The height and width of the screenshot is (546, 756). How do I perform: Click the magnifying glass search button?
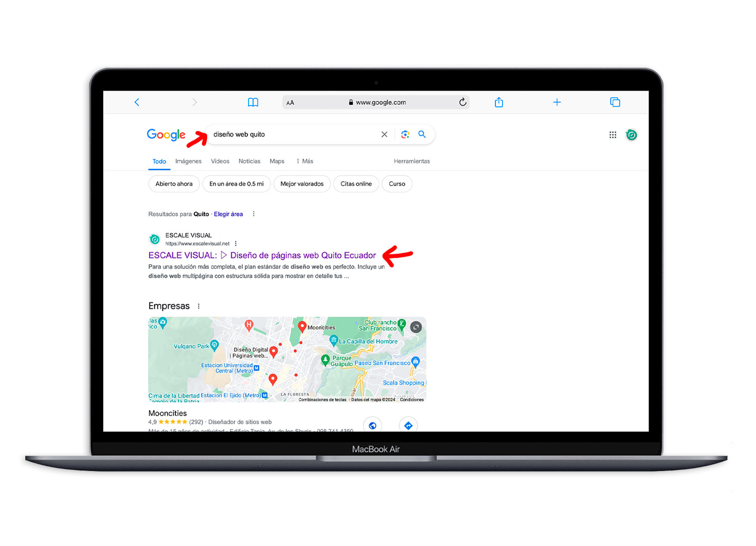click(x=422, y=135)
